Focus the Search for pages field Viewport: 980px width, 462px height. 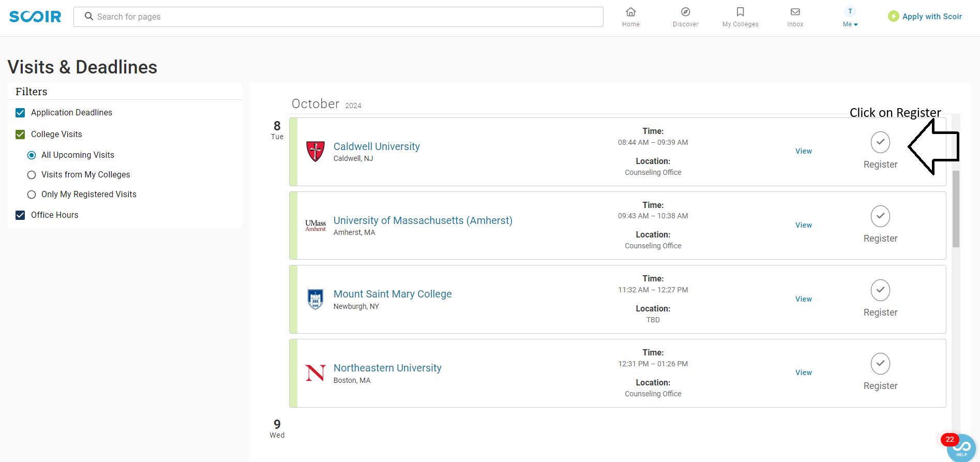338,17
